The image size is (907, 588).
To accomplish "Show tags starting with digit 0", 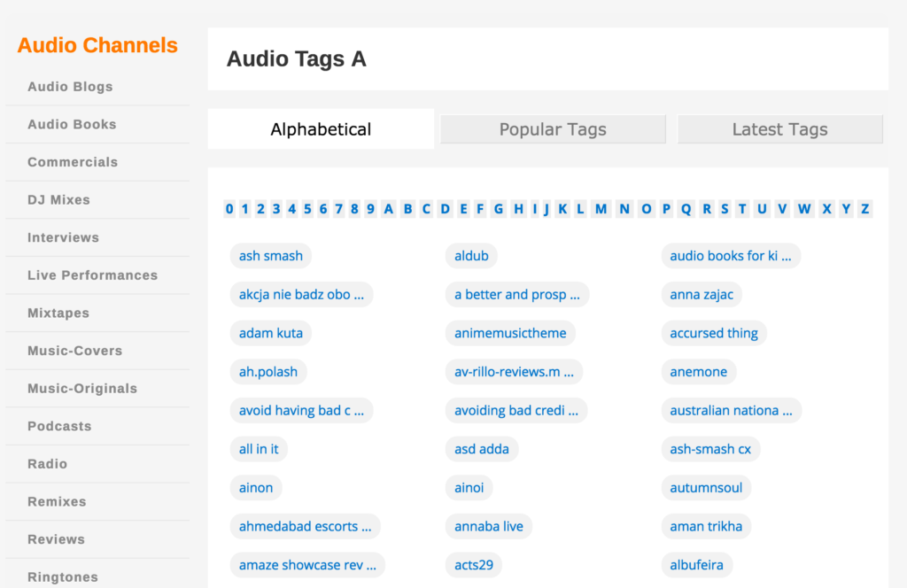I will coord(229,209).
